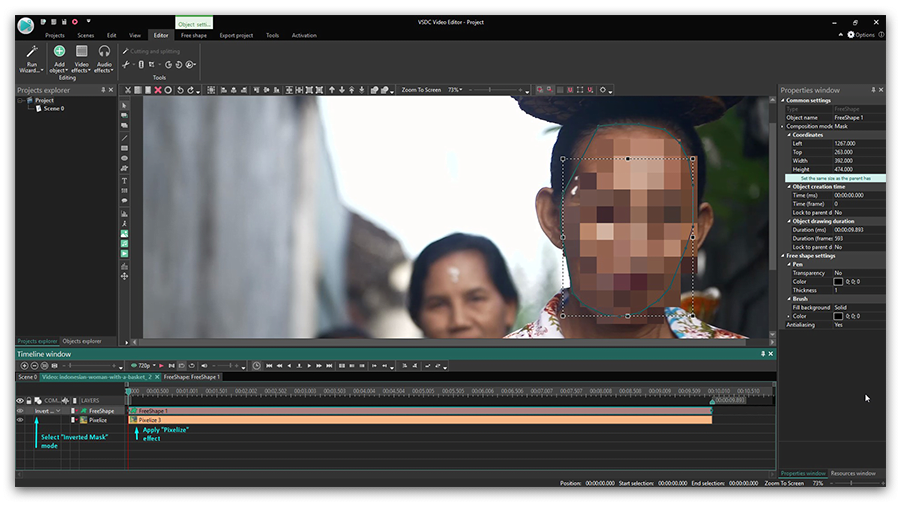Select the rectangle tool in left toolbar

coord(124,149)
